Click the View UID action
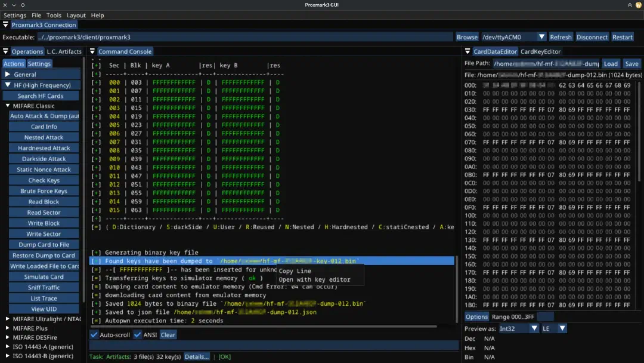Screen dimensions: 644x363 click(x=44, y=309)
